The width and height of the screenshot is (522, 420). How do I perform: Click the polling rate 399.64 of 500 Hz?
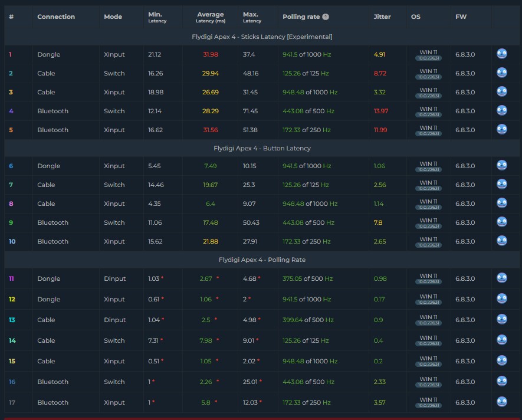(x=308, y=320)
